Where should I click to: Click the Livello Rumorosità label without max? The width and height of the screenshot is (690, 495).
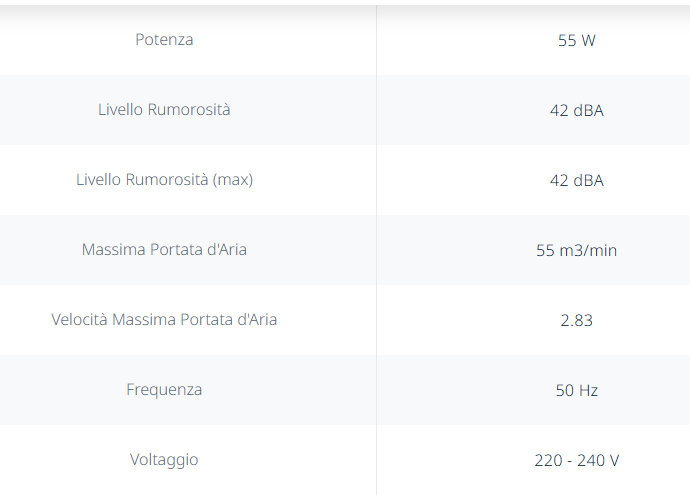pos(164,110)
